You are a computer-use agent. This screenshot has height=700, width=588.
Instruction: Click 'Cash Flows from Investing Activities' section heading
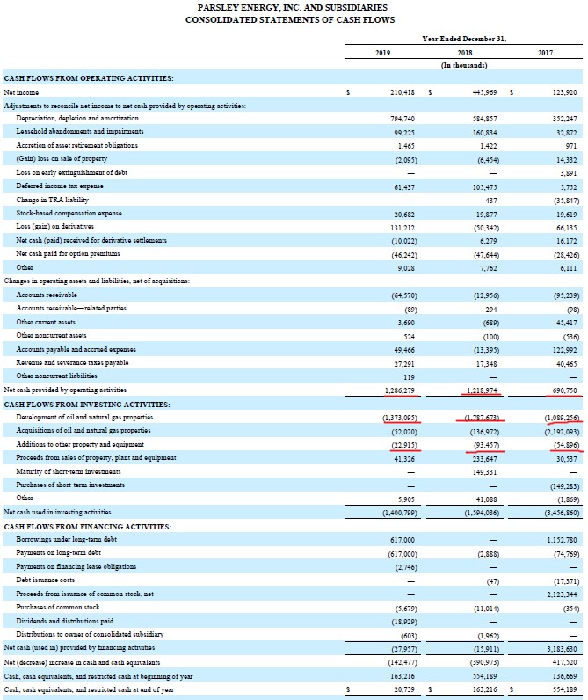tap(87, 404)
